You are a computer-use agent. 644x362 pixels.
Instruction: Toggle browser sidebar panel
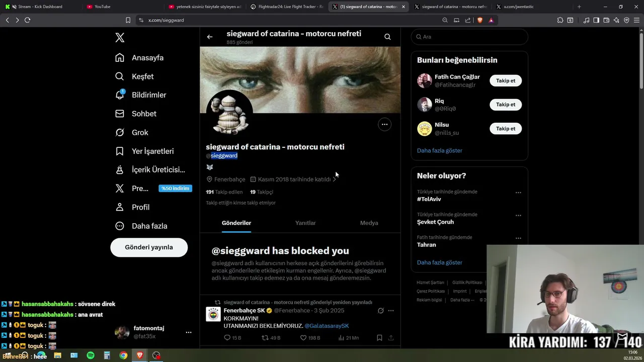tap(596, 20)
